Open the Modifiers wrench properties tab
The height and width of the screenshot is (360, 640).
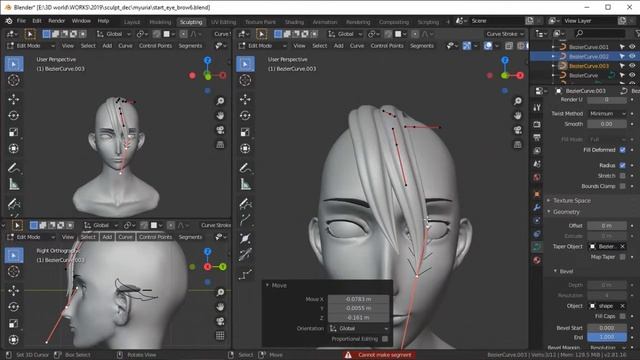click(x=537, y=207)
